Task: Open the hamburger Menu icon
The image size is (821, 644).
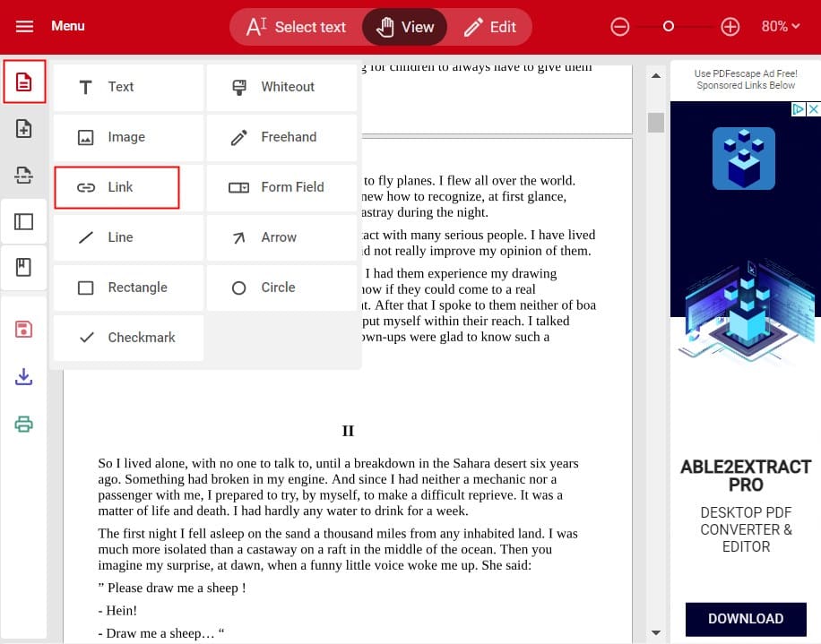Action: pos(24,26)
